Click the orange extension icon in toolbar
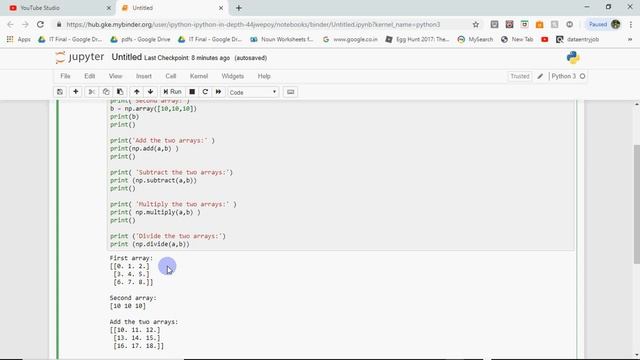 coord(539,24)
